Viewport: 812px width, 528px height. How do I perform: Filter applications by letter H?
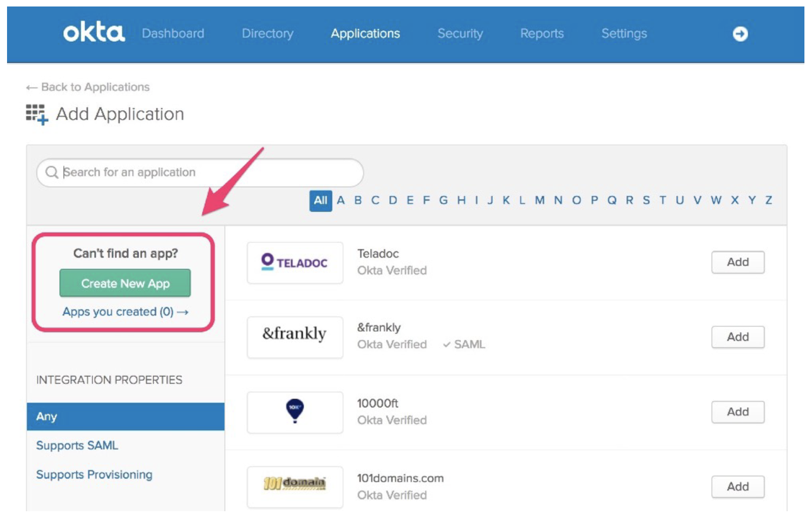461,201
